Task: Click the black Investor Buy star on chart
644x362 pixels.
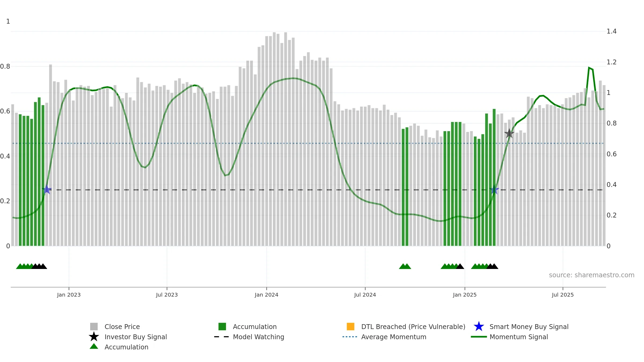Action: pyautogui.click(x=509, y=133)
